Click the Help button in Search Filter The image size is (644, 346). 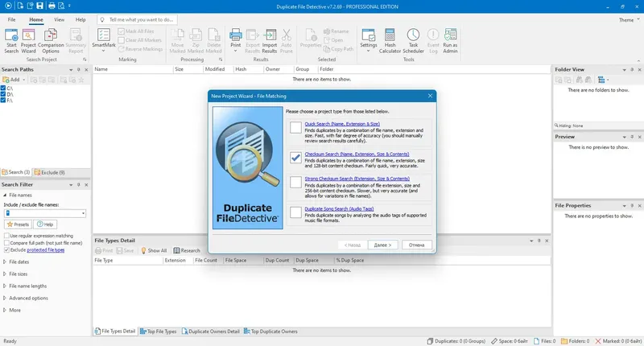pos(45,224)
